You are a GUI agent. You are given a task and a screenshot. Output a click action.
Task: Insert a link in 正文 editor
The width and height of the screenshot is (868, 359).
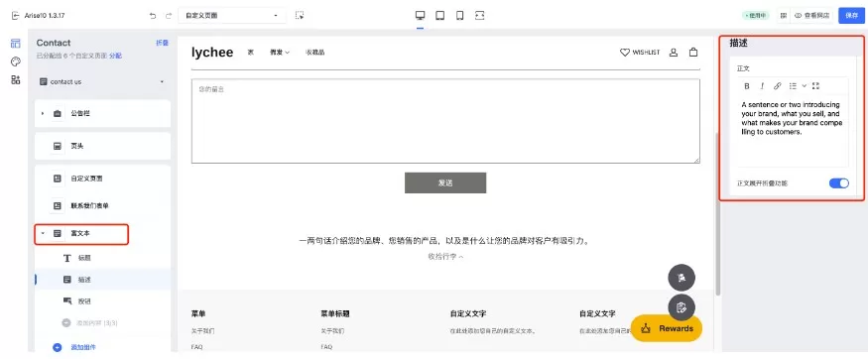tap(777, 86)
